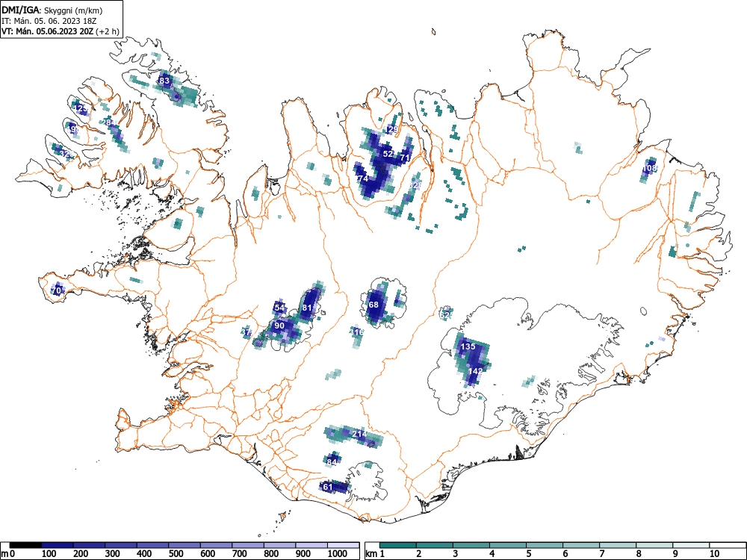Click the visibility value 108 in east Iceland
747x560 pixels.
[650, 168]
